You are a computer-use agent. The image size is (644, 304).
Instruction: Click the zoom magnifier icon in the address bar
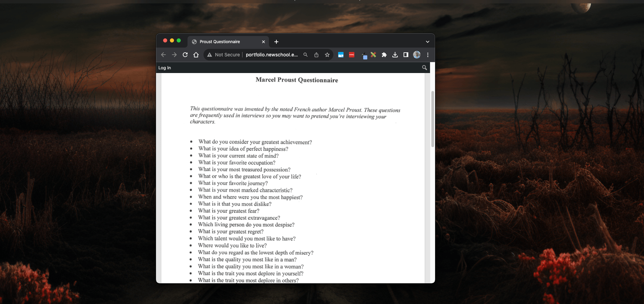(x=306, y=55)
